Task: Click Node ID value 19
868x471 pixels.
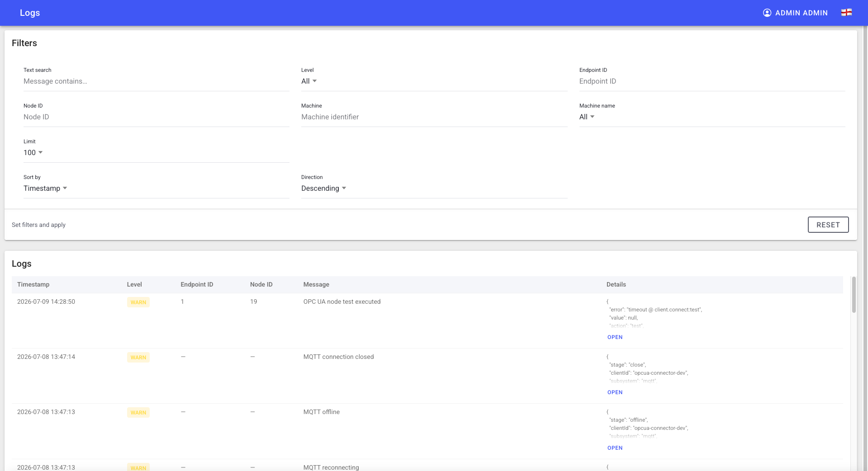Action: pos(254,301)
